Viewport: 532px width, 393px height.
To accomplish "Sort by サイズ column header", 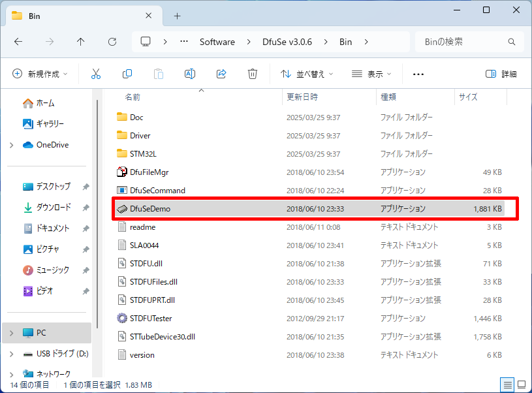I will [468, 97].
